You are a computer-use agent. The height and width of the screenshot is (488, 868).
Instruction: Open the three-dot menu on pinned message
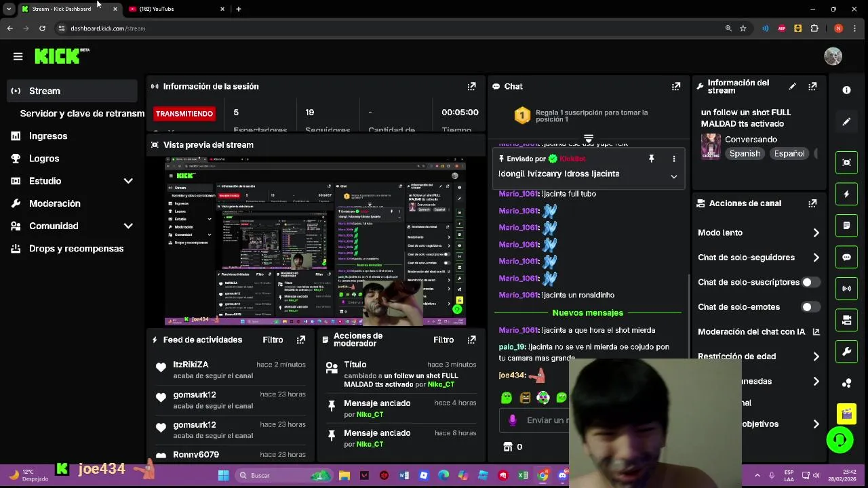pos(673,159)
